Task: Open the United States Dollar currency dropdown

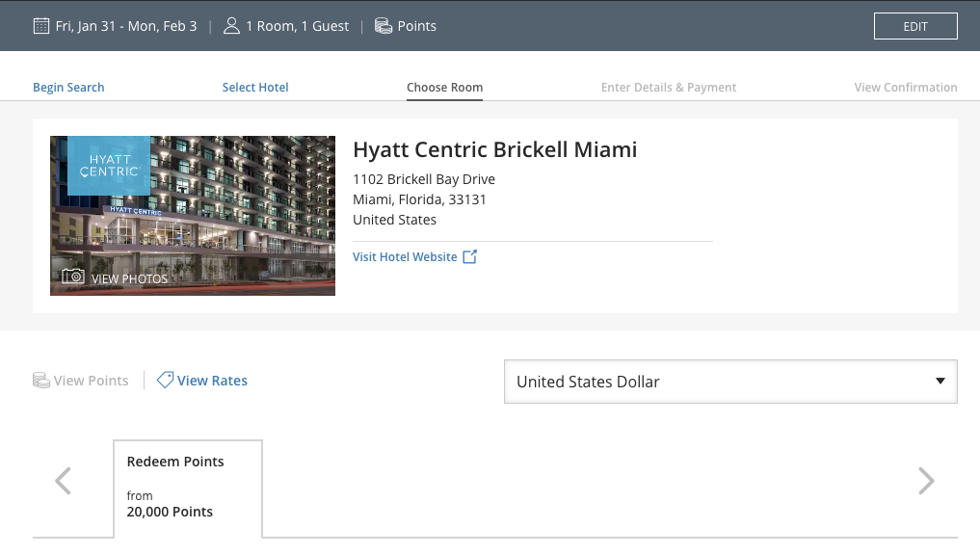Action: tap(730, 382)
